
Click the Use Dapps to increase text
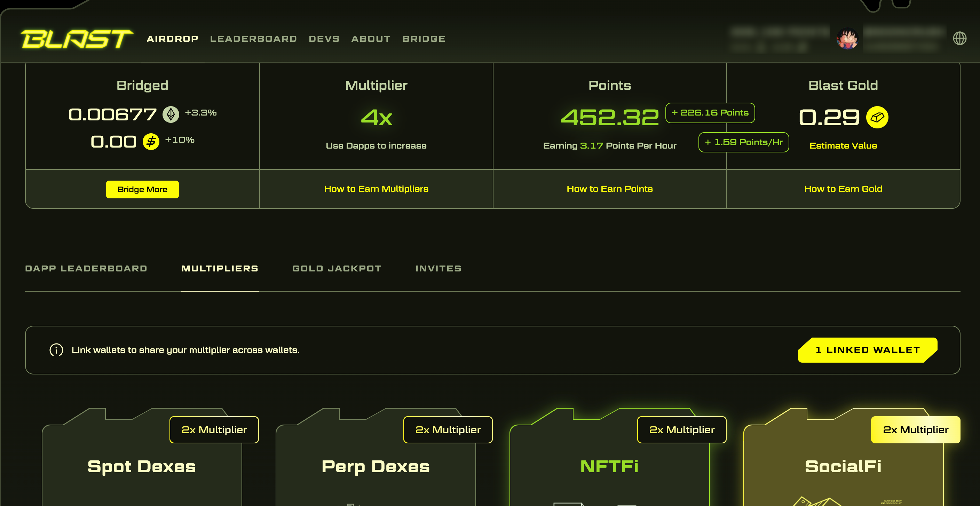click(x=376, y=146)
